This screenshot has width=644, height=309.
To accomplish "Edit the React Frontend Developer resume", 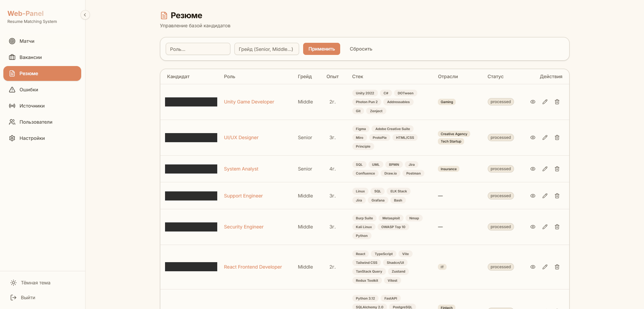I will coord(545,267).
